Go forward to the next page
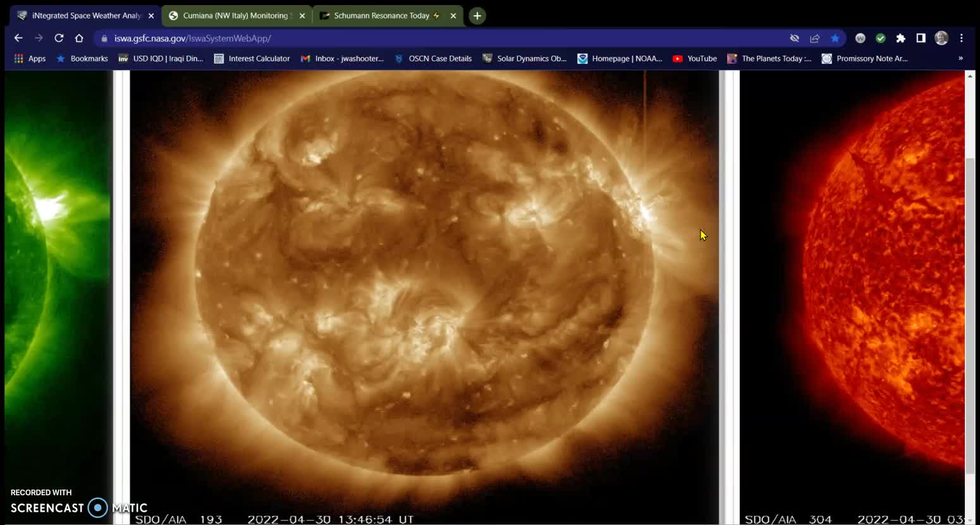The width and height of the screenshot is (980, 525). [39, 38]
